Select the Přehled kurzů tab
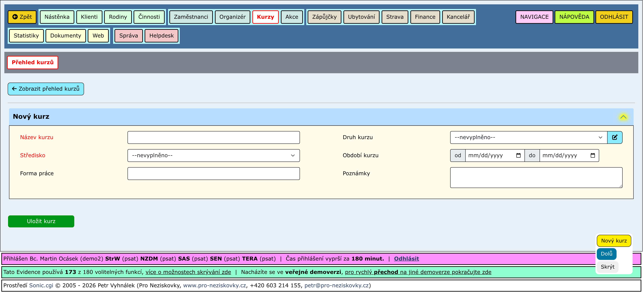This screenshot has height=301, width=644. pos(32,62)
